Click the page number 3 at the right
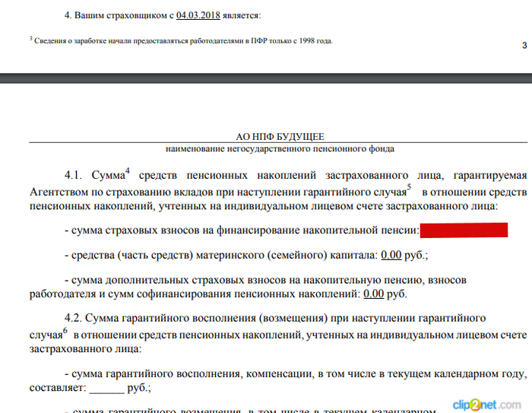Screen dimensions: 532x413 click(524, 46)
